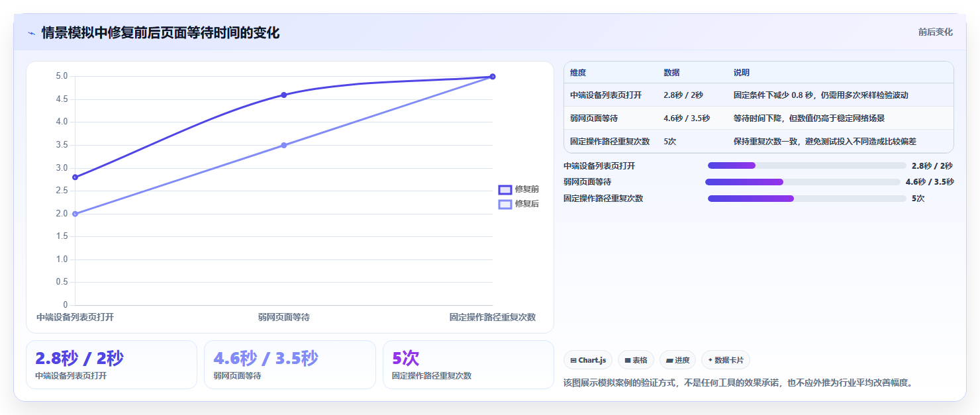Click the 2.8秒 / 2秒 value beside the progress bar
Viewport: 980px width, 415px height.
click(932, 165)
